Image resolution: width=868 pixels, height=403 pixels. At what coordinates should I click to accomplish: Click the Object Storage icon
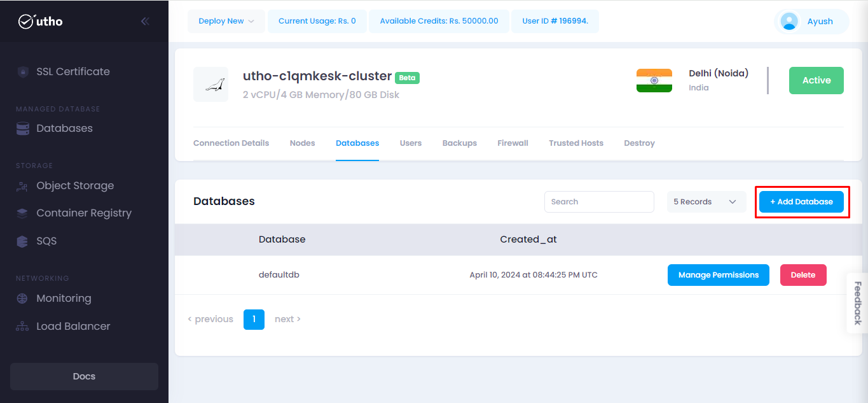[23, 186]
